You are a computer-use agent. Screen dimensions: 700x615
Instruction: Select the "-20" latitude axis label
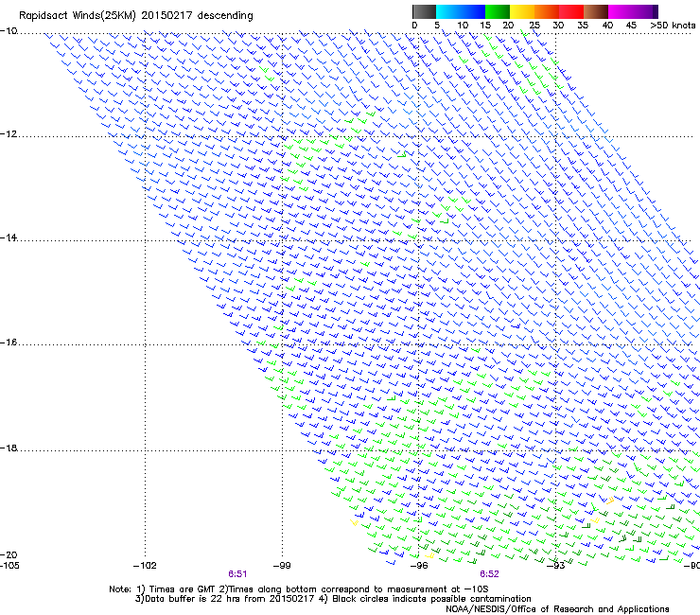pyautogui.click(x=9, y=554)
